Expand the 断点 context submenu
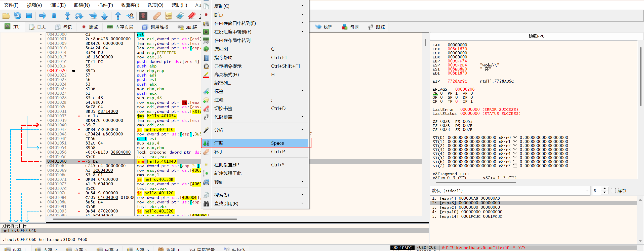Image resolution: width=644 pixels, height=251 pixels. coord(256,15)
